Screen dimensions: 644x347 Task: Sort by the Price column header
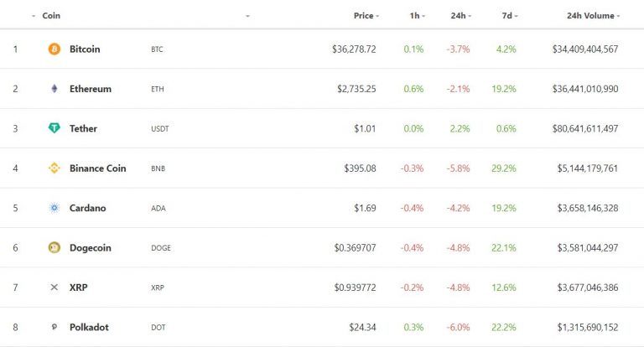coord(363,16)
